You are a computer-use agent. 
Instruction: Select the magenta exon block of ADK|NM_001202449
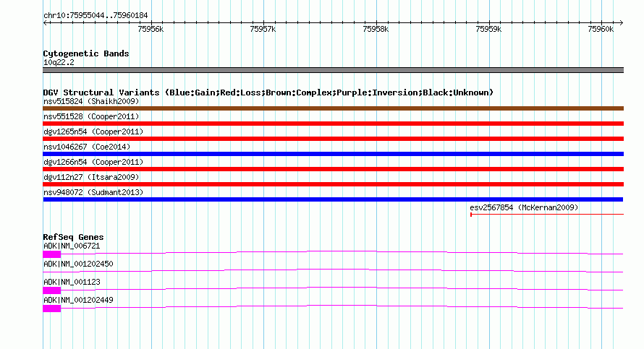click(52, 309)
